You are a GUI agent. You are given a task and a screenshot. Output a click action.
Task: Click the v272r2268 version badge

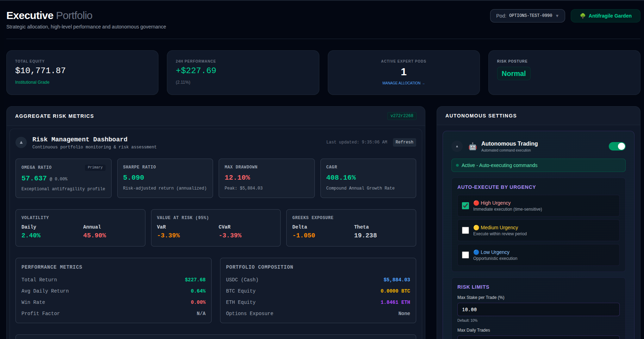pos(402,116)
